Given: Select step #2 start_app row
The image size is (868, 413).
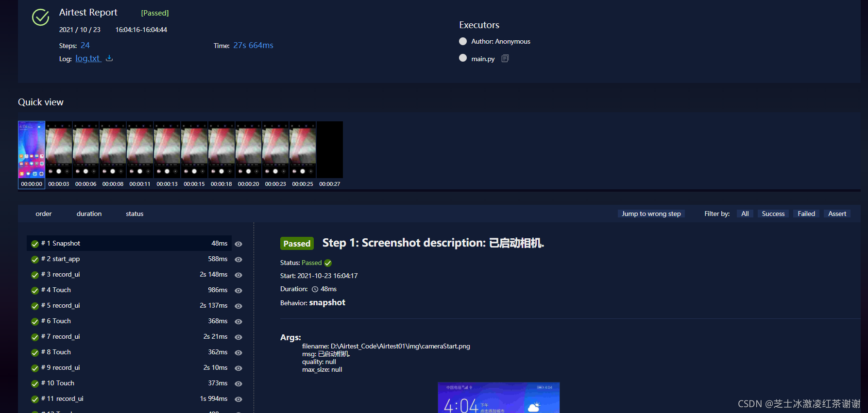Looking at the screenshot, I should (129, 259).
